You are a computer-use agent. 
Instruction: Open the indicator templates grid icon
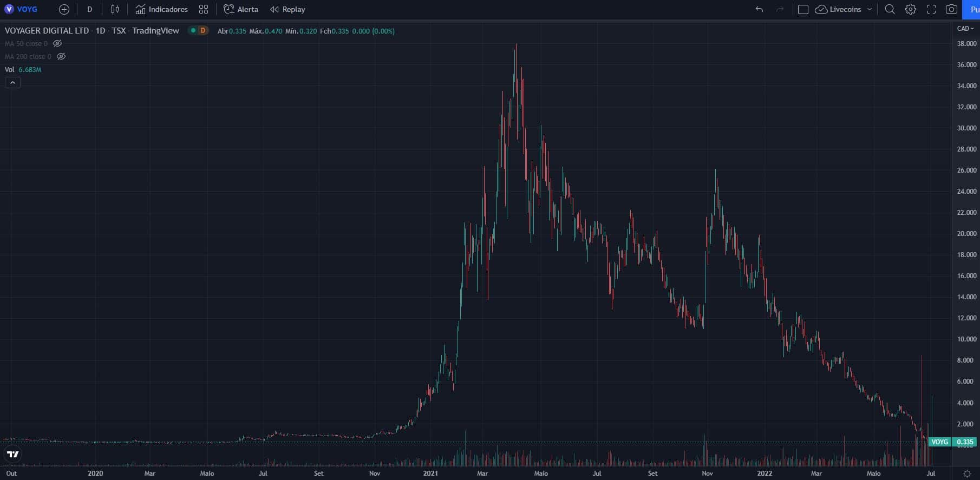(x=204, y=9)
